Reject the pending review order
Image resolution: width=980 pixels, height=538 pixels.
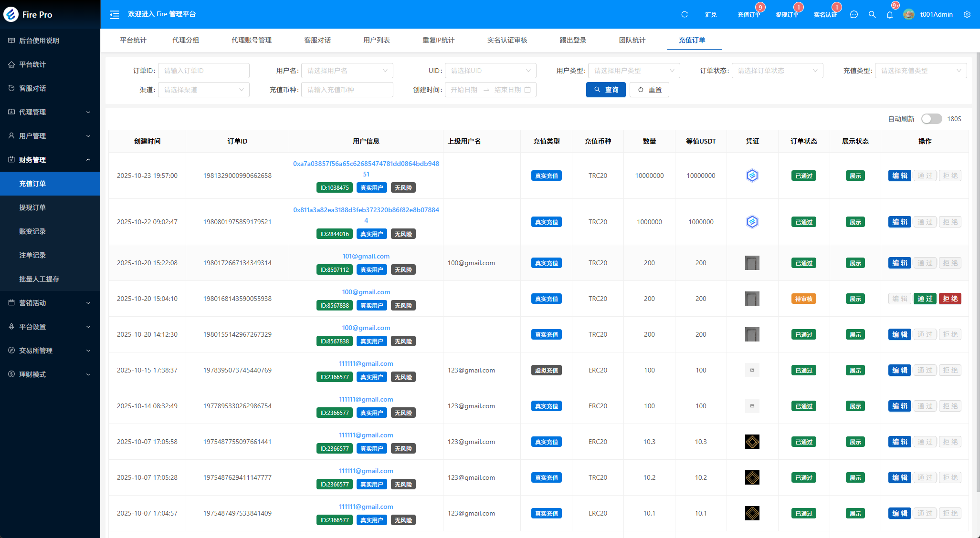[x=949, y=299]
